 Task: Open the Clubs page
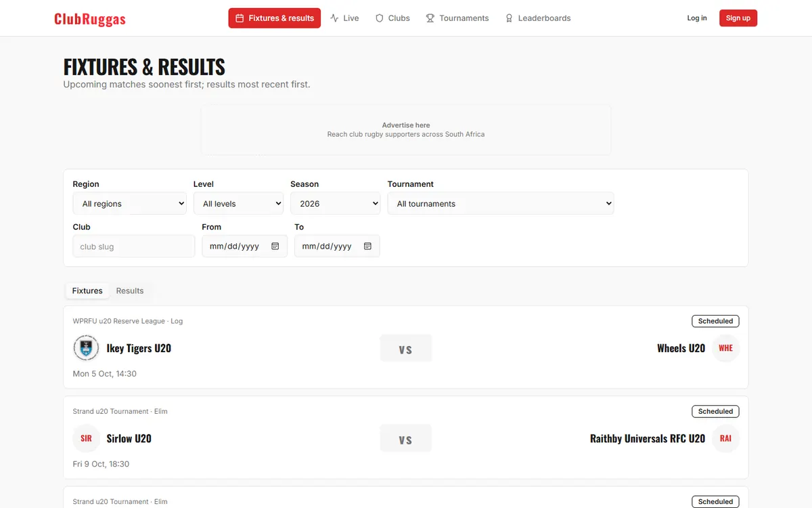392,18
